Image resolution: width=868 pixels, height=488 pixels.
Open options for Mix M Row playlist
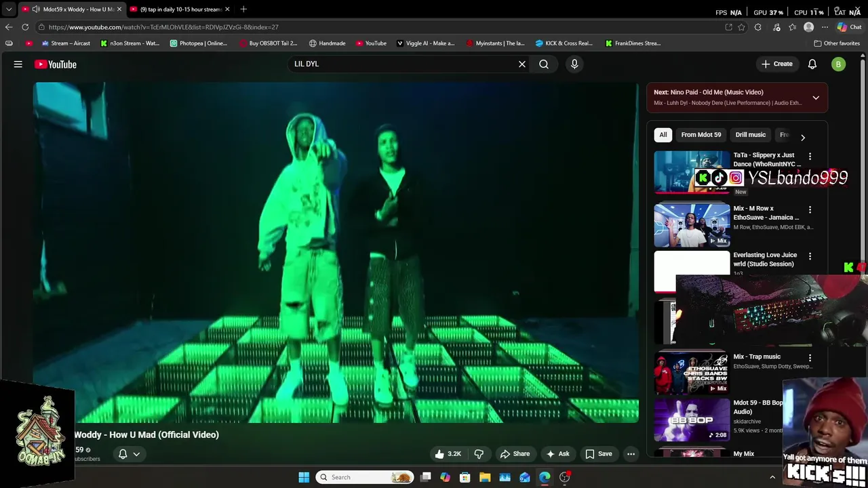click(810, 210)
